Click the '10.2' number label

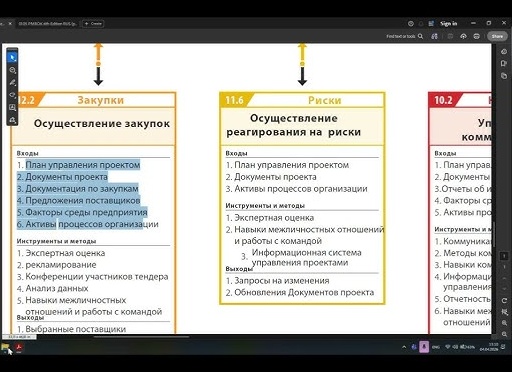coord(443,100)
